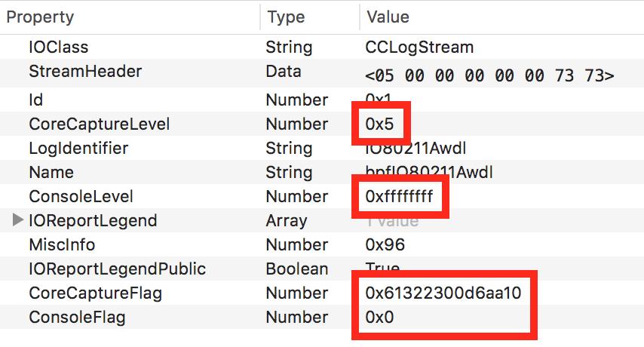Select the IOReportLegendPublic property
The height and width of the screenshot is (347, 644).
(117, 269)
